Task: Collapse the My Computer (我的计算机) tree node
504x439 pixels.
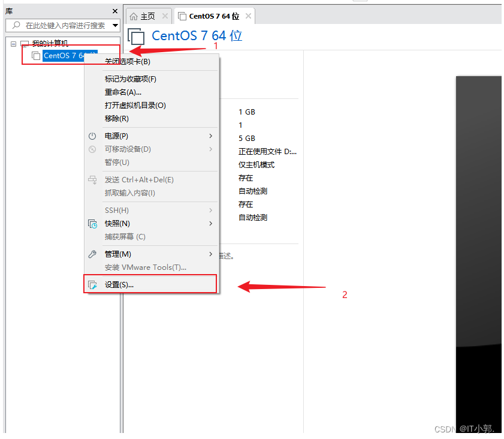Action: pyautogui.click(x=14, y=44)
